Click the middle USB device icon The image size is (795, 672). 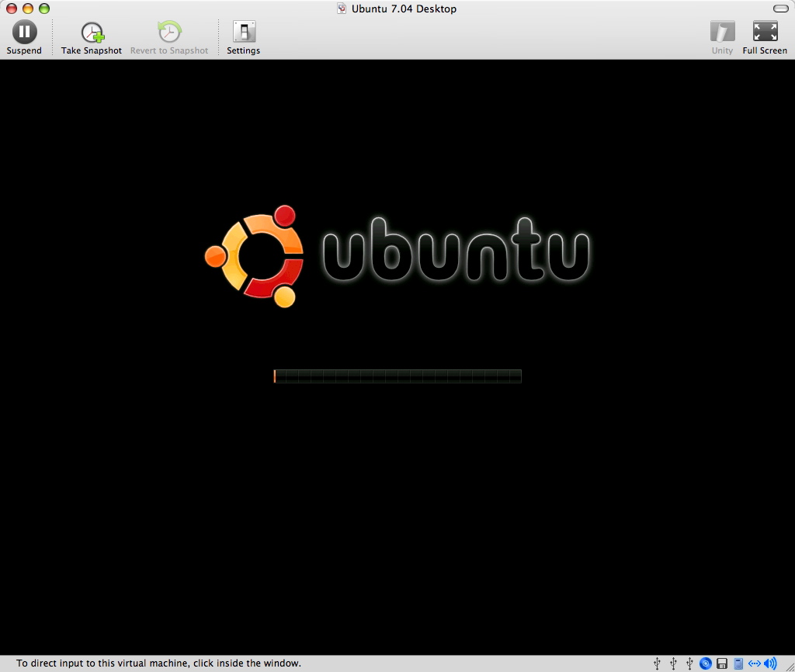pos(673,663)
